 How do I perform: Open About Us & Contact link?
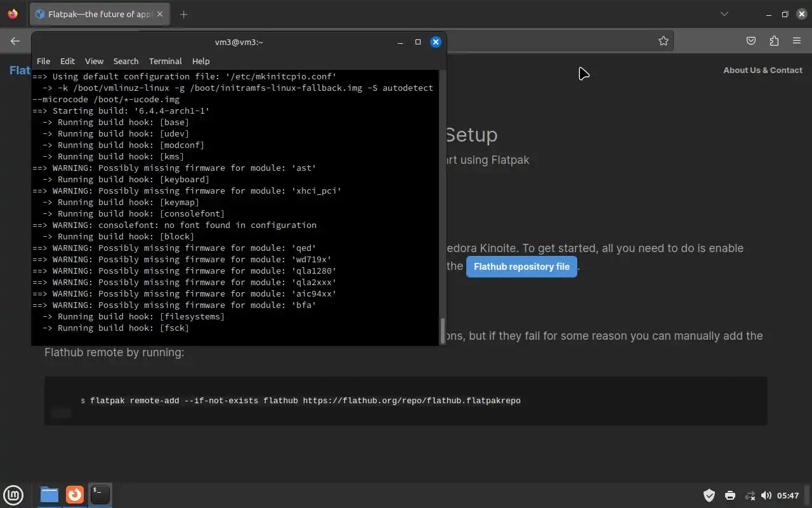click(x=763, y=70)
